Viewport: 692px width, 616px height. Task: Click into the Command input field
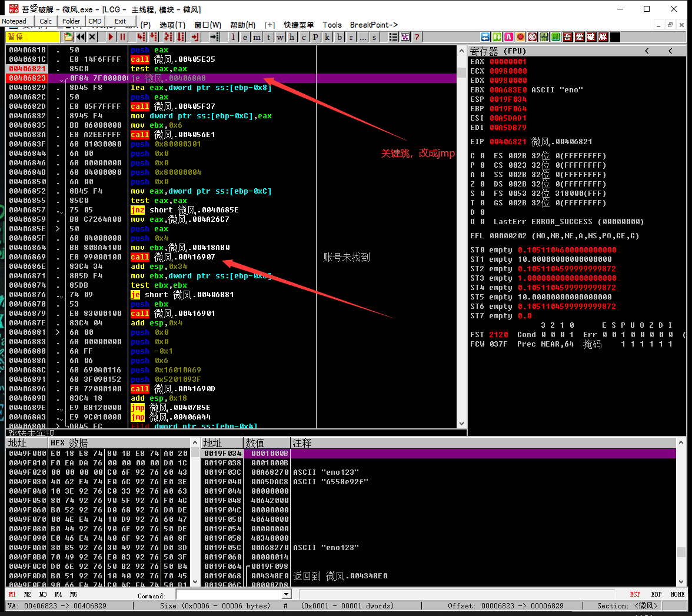click(x=228, y=594)
